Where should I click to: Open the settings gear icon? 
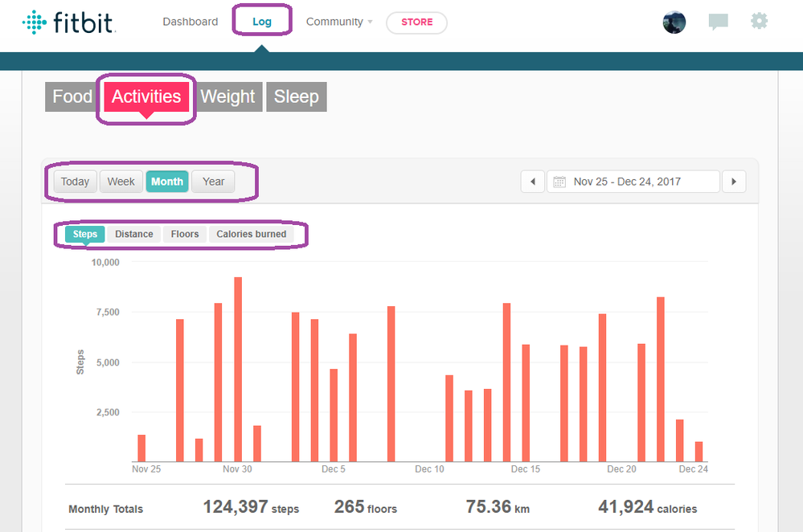(759, 22)
